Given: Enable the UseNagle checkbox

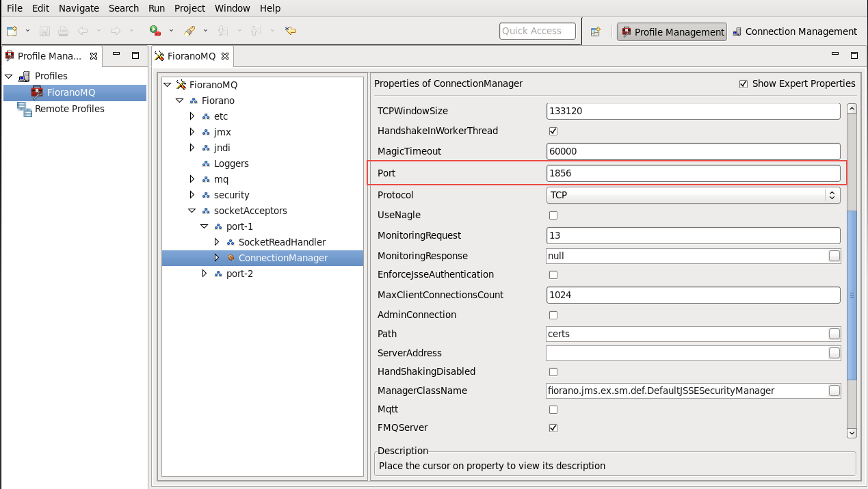Looking at the screenshot, I should [553, 215].
